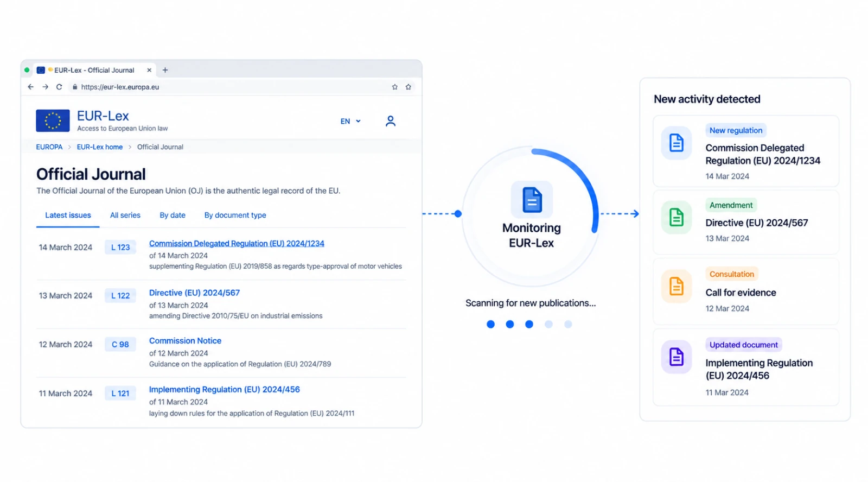
Task: Click the orange Consultation document icon
Action: coord(676,286)
